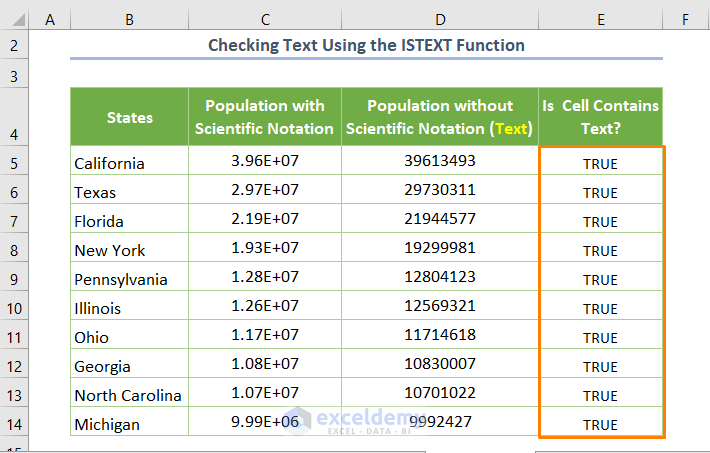Select 'Is Cell Contains Text?' header cell
710x453 pixels.
[x=600, y=117]
